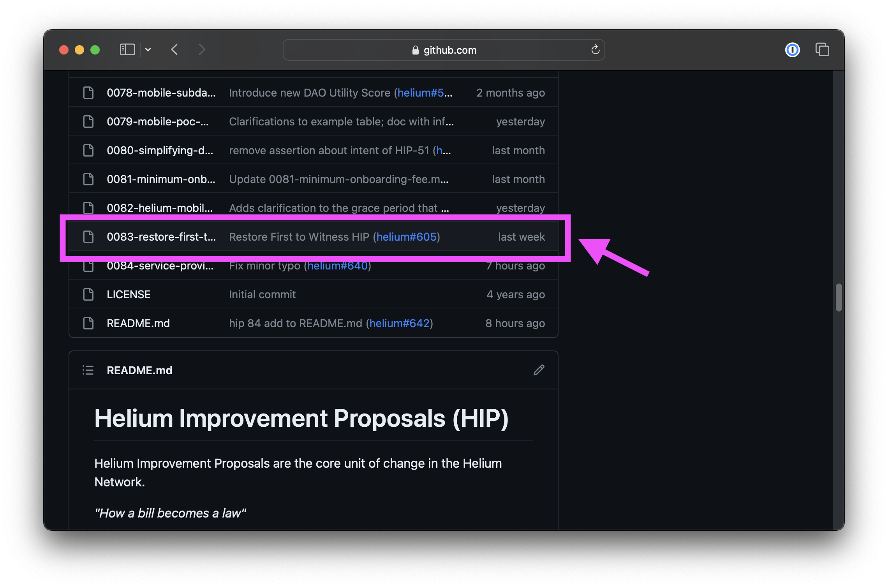Open the helium#642 link

[399, 323]
